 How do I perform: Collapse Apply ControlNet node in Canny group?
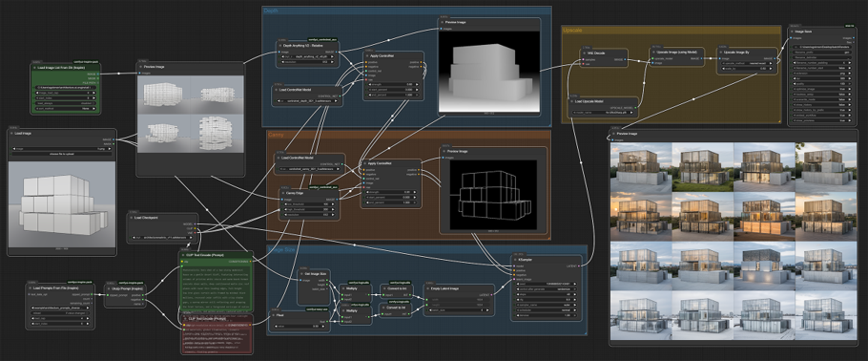click(x=364, y=164)
